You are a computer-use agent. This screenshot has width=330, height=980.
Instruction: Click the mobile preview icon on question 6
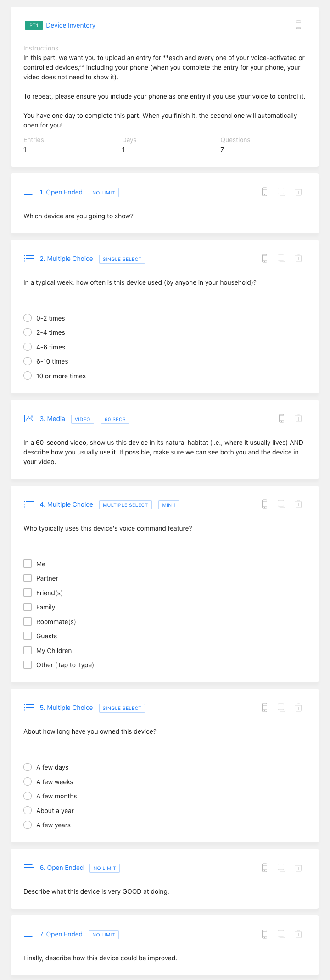264,867
